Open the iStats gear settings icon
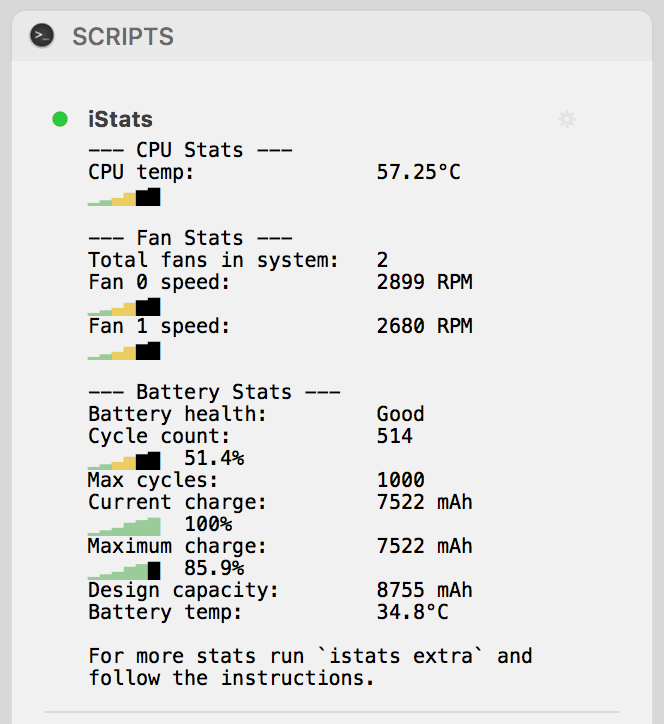This screenshot has height=724, width=664. (567, 119)
